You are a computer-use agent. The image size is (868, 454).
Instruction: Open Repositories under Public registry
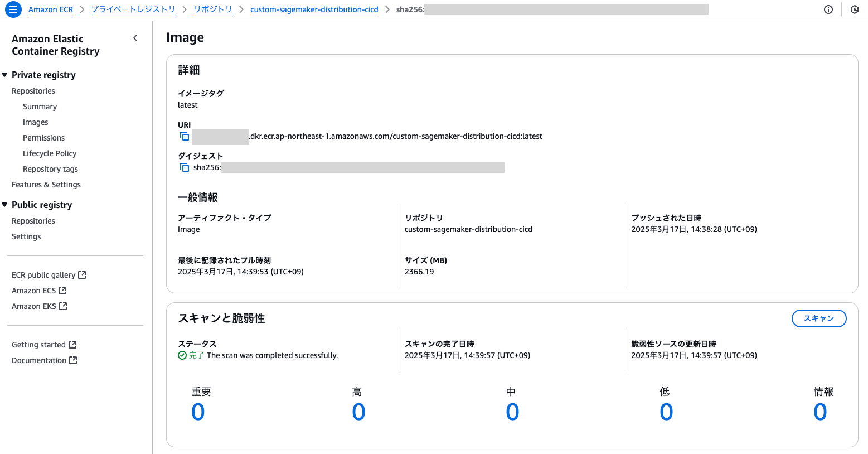point(33,221)
